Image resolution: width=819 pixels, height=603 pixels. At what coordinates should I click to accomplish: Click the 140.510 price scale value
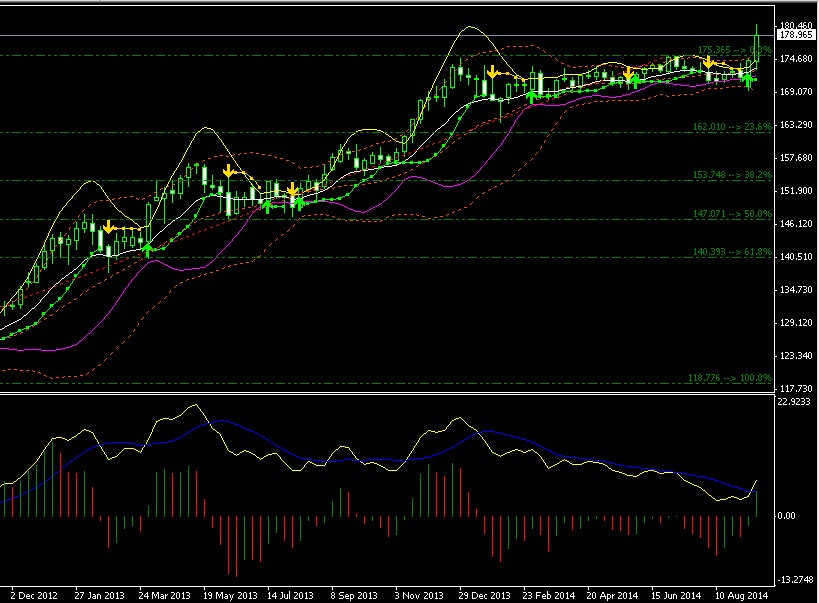(x=796, y=256)
